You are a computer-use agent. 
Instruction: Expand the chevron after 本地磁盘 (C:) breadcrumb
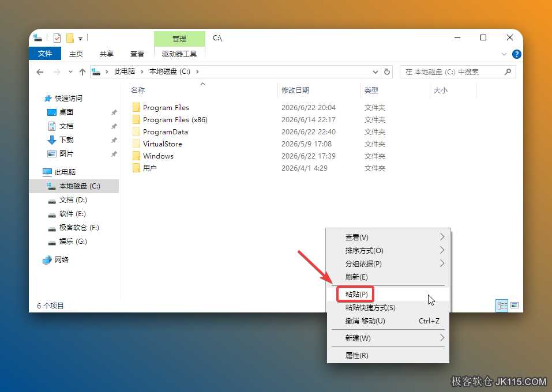point(197,72)
